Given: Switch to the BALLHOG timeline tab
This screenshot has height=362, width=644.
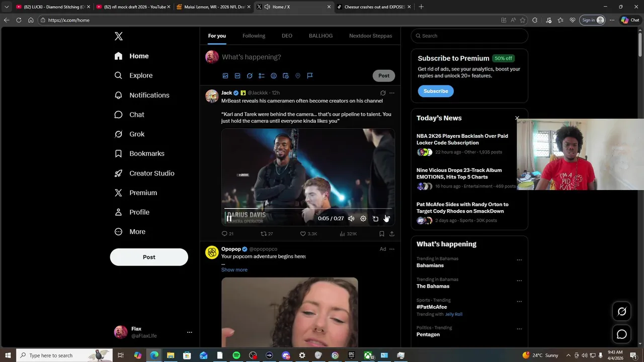Looking at the screenshot, I should coord(320,36).
